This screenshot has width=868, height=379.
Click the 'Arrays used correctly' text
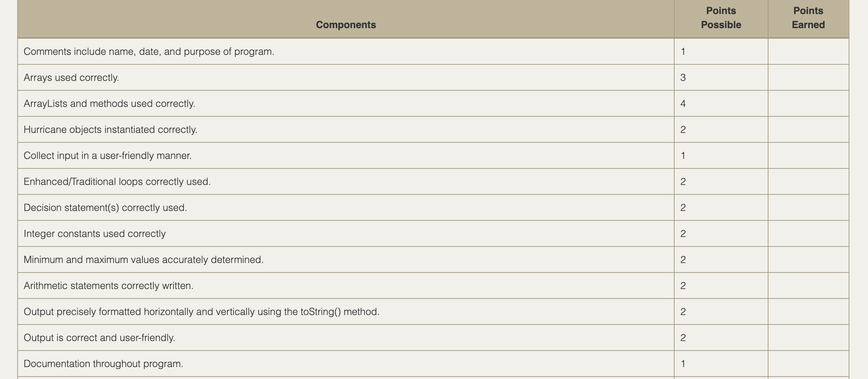[71, 78]
